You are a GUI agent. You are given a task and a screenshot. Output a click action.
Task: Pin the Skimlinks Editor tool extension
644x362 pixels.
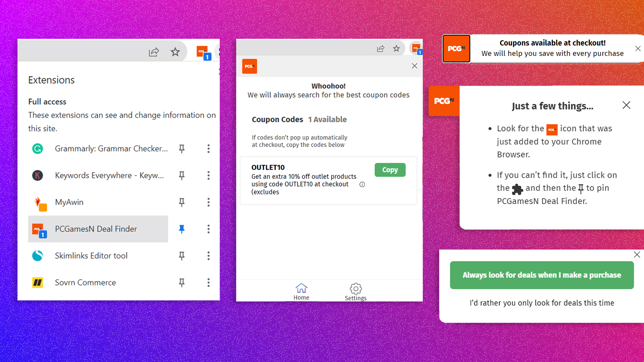(182, 255)
